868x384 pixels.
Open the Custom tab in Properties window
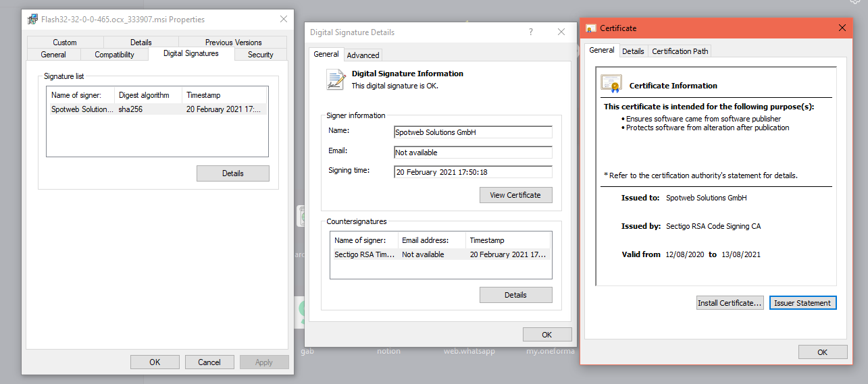(65, 42)
